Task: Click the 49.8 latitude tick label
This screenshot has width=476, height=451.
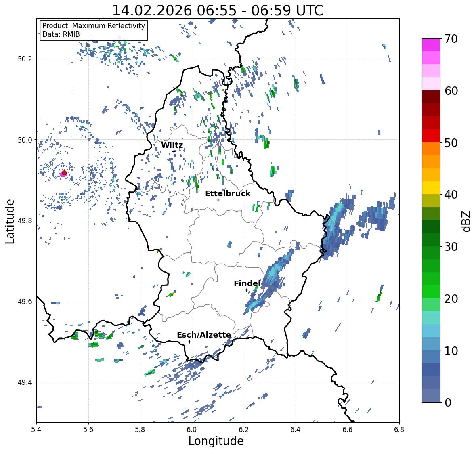Action: (x=25, y=220)
